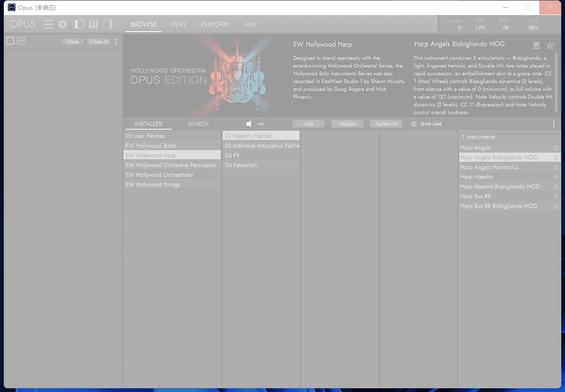565x392 pixels.
Task: Open settings via the gear icon
Action: [x=63, y=24]
